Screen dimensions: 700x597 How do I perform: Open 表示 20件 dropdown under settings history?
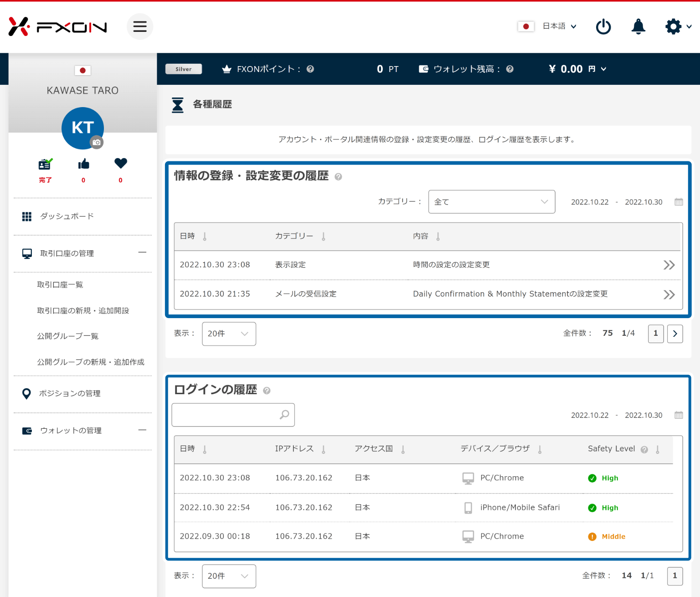click(x=229, y=334)
